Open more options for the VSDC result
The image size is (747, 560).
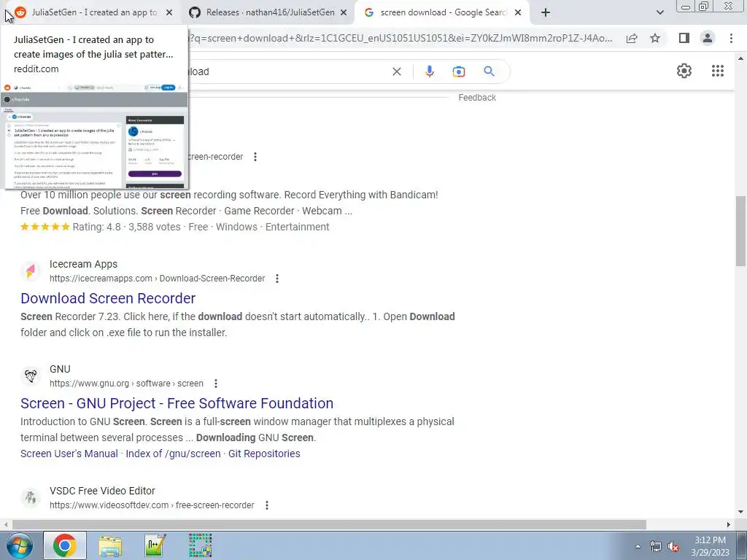point(267,505)
